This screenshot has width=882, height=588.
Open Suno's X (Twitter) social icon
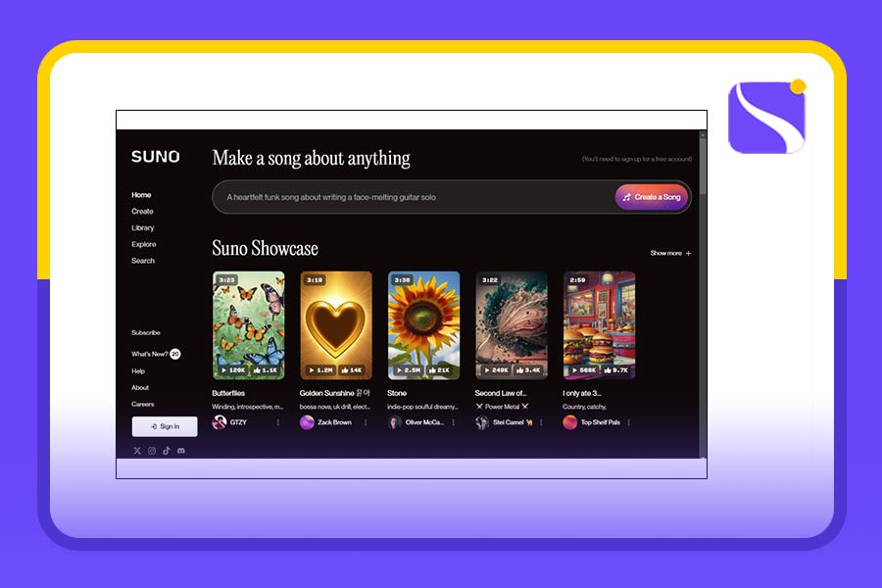click(137, 451)
